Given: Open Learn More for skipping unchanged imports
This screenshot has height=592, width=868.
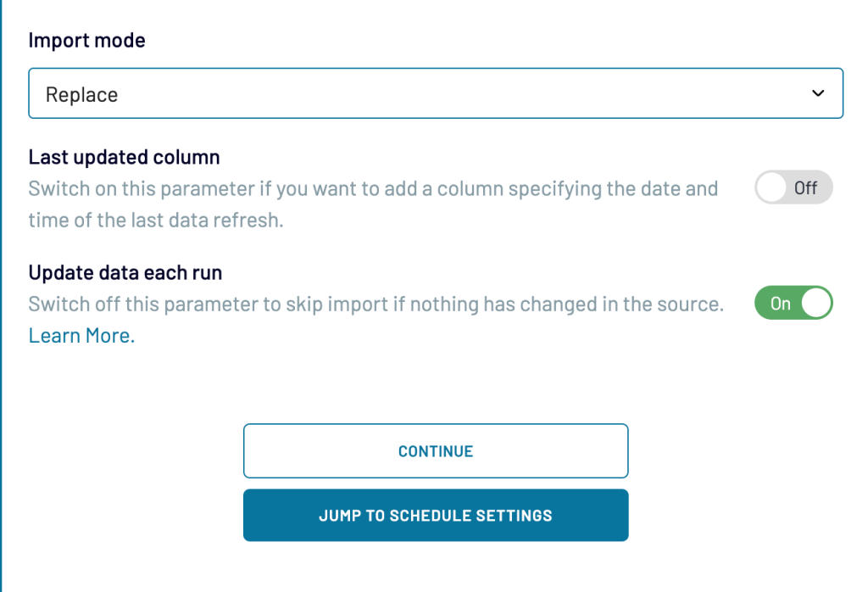Looking at the screenshot, I should (x=79, y=335).
